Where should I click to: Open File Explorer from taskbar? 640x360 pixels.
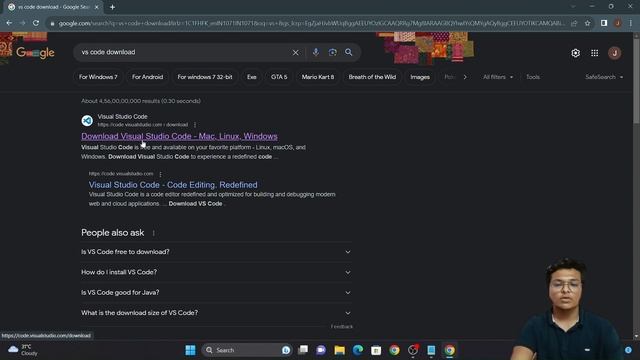click(339, 350)
